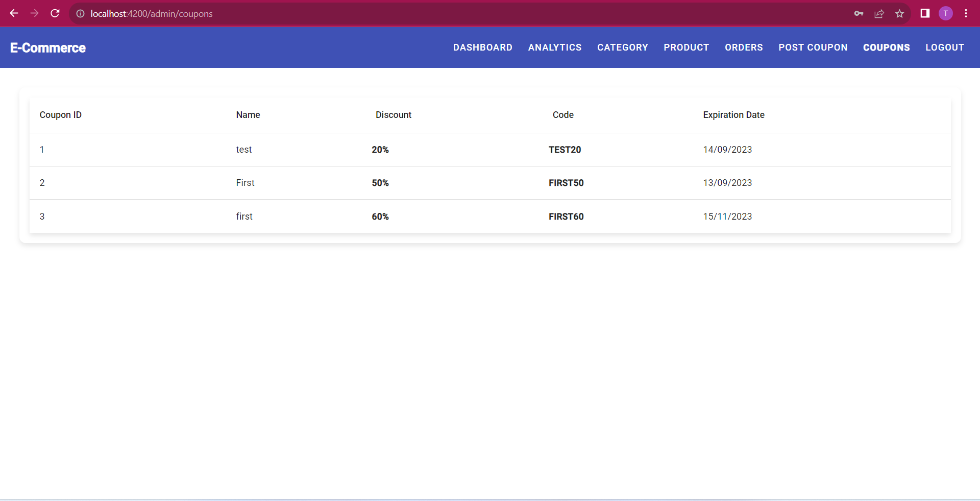
Task: Select coupon ID 3 cell
Action: click(42, 217)
